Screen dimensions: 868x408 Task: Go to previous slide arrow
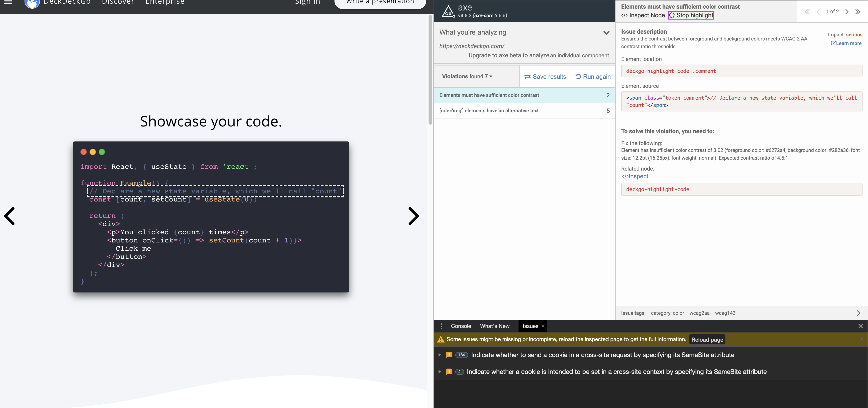(x=10, y=216)
